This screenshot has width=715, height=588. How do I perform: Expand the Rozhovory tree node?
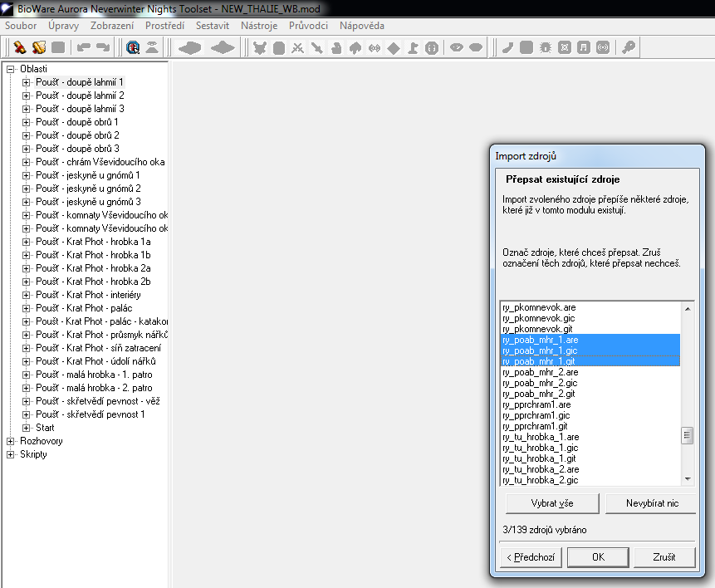click(11, 441)
